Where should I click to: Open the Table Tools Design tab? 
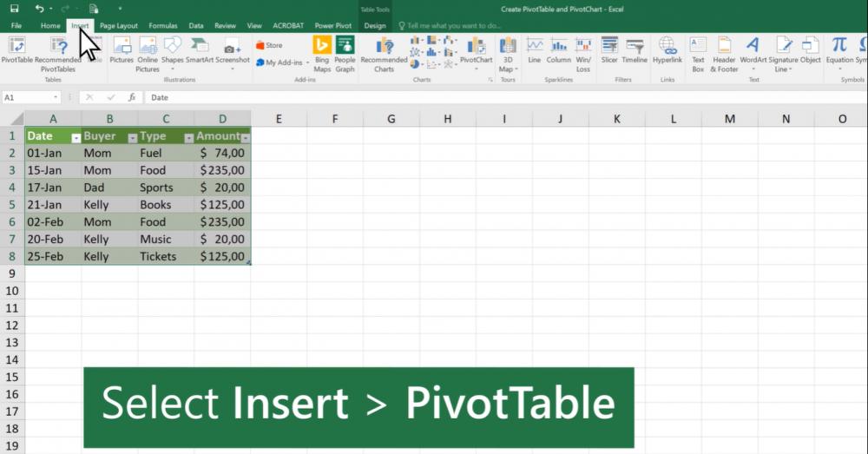tap(375, 25)
